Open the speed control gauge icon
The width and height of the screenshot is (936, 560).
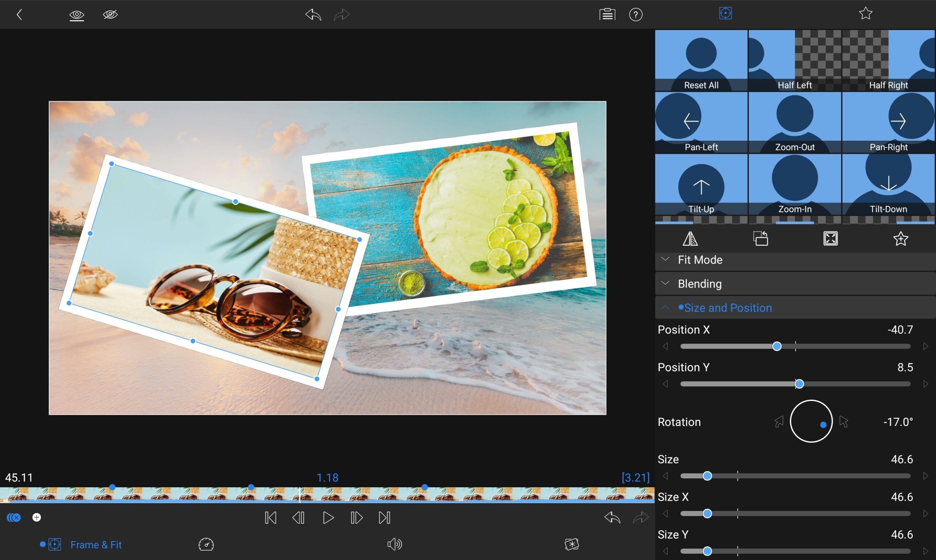click(206, 544)
